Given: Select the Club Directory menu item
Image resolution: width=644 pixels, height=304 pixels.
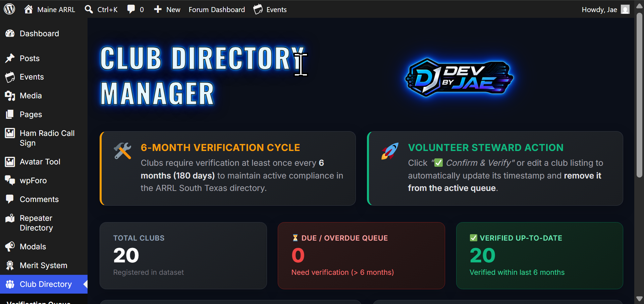Looking at the screenshot, I should (x=44, y=284).
